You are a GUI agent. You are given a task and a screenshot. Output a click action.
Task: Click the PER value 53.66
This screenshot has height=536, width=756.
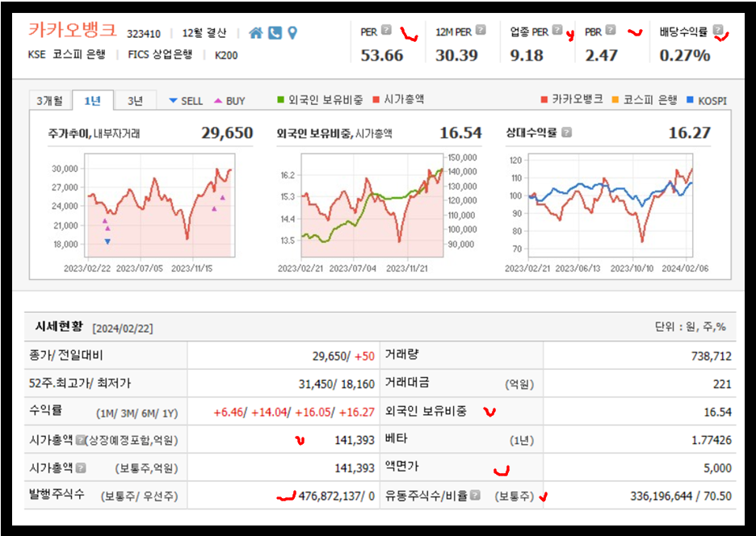click(382, 56)
